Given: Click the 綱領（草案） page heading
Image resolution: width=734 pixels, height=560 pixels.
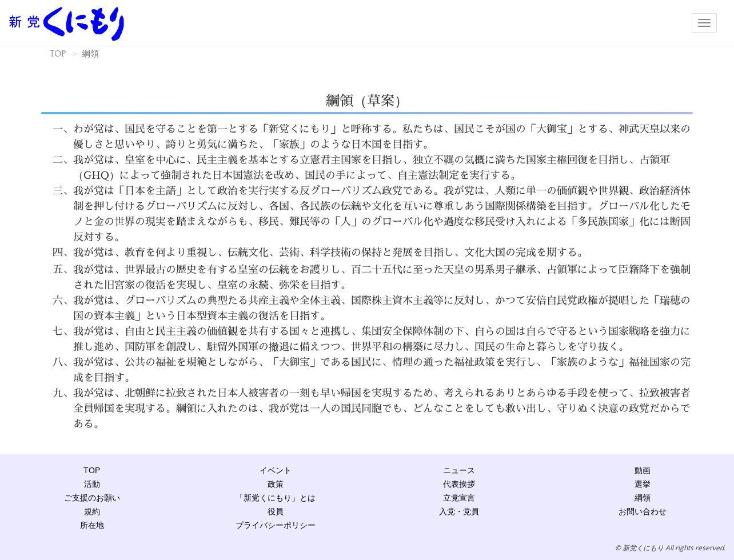Looking at the screenshot, I should coord(366,101).
